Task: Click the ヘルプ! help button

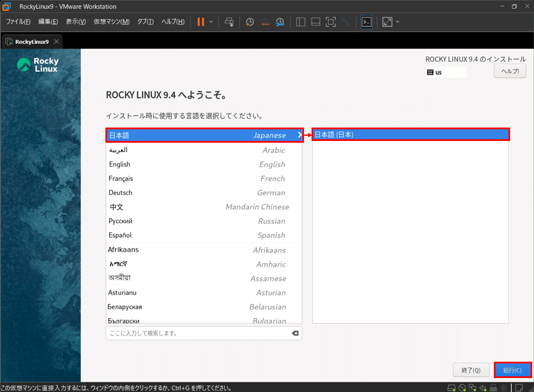Action: (x=510, y=71)
